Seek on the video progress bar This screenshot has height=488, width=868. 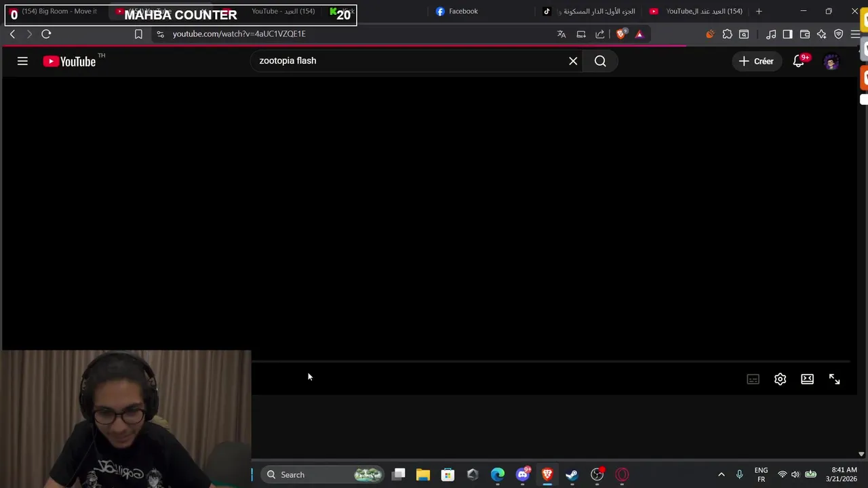pos(551,362)
